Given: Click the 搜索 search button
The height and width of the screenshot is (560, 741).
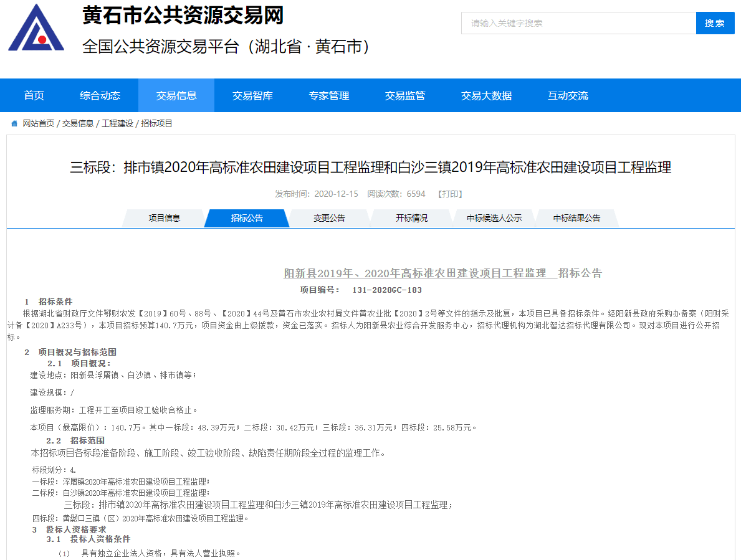Looking at the screenshot, I should point(715,23).
